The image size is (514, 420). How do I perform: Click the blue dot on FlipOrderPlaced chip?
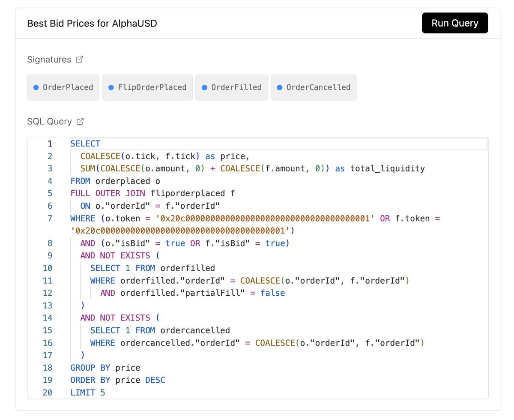(x=111, y=87)
